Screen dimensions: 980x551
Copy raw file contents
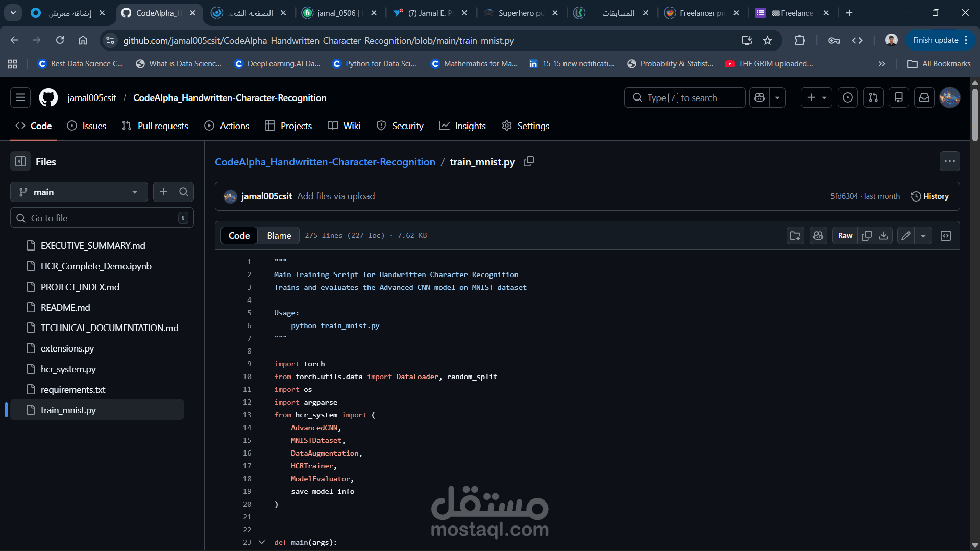click(866, 236)
